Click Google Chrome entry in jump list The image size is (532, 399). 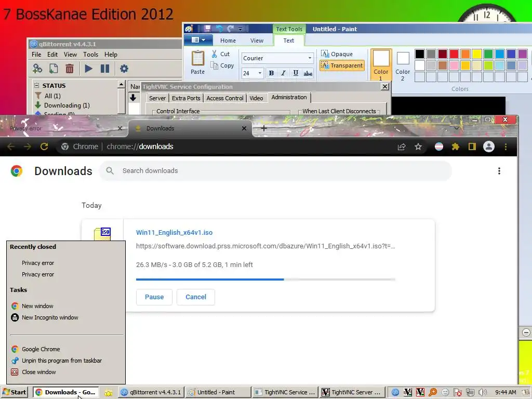(x=41, y=349)
